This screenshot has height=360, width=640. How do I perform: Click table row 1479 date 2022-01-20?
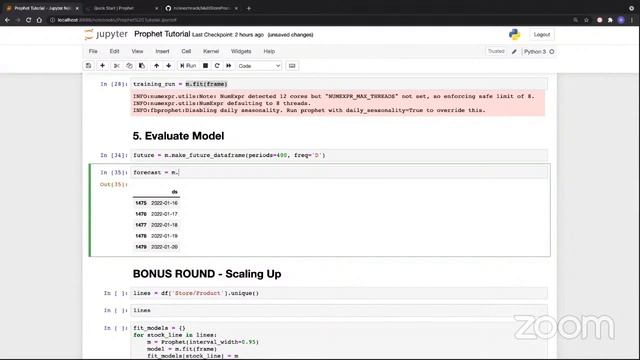[156, 247]
